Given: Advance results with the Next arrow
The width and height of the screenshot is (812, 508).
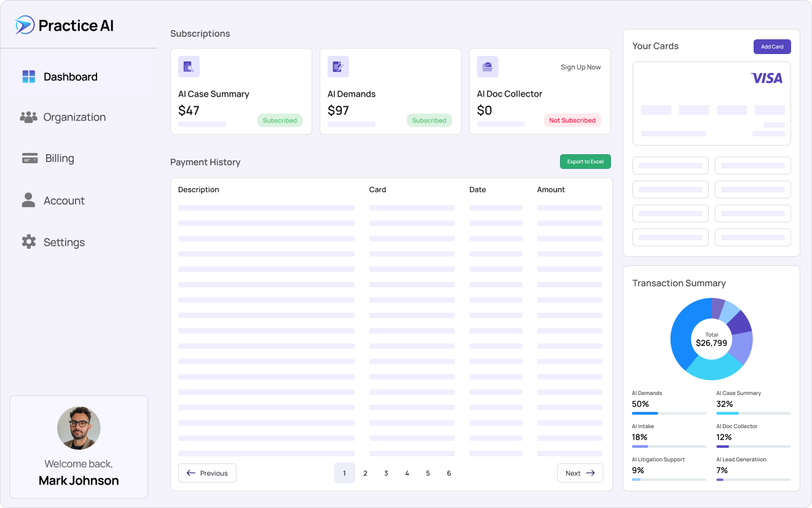Looking at the screenshot, I should pyautogui.click(x=580, y=473).
